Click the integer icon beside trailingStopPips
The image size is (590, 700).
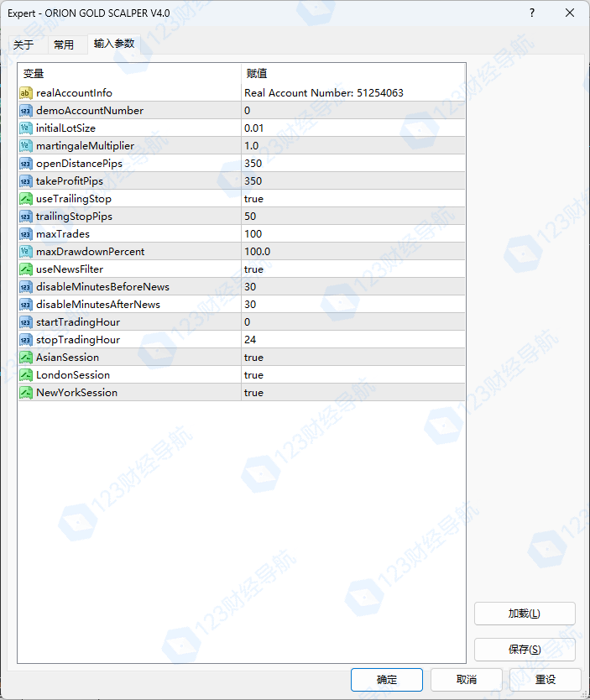click(x=26, y=217)
